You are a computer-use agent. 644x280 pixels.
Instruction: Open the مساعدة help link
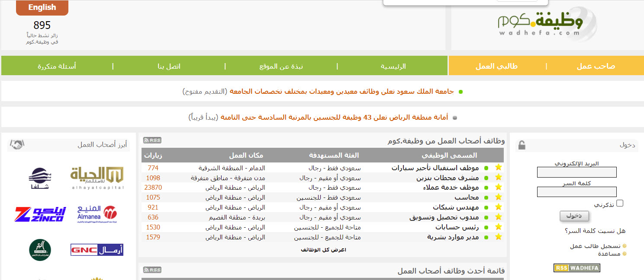609,254
